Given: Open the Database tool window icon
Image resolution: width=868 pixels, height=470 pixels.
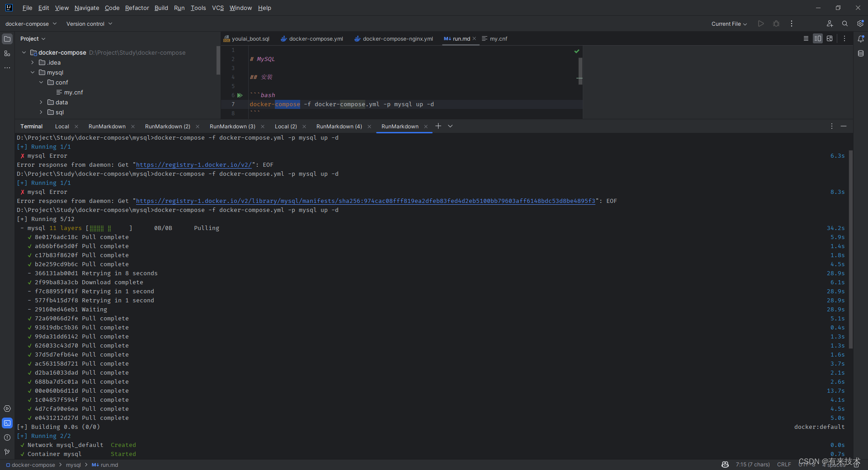Looking at the screenshot, I should 861,53.
